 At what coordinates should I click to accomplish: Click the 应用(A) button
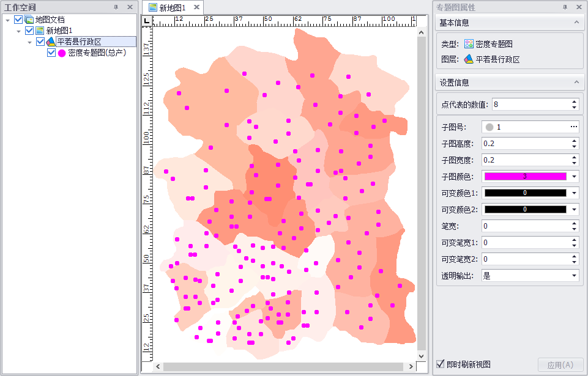pos(560,365)
